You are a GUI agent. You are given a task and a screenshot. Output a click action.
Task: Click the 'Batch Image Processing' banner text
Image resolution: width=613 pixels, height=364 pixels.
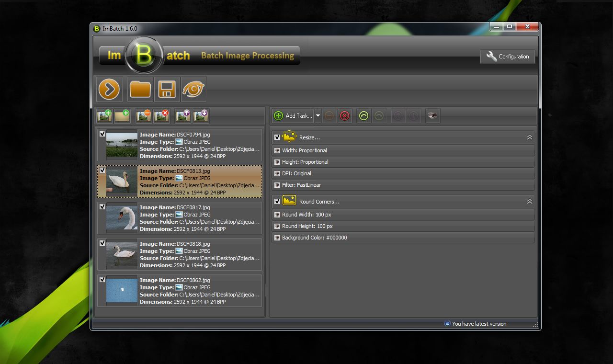click(248, 56)
